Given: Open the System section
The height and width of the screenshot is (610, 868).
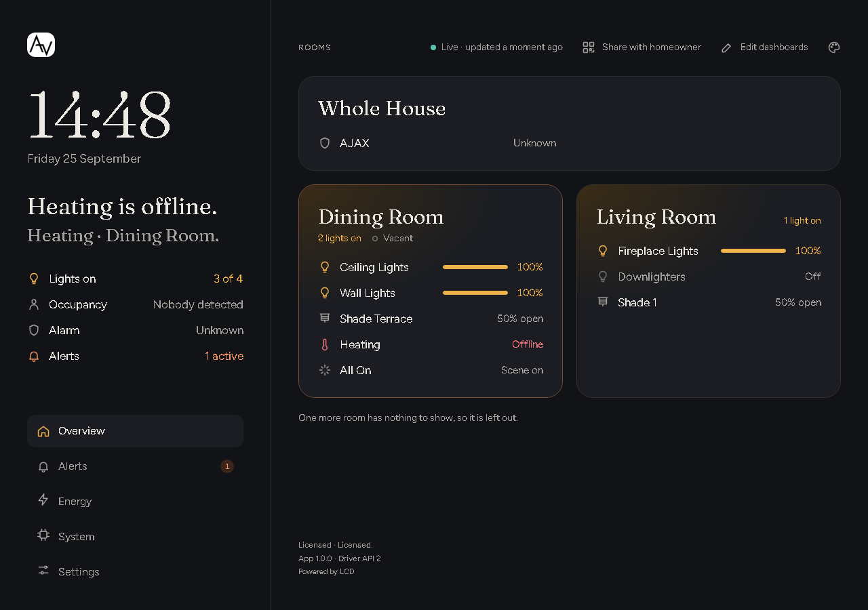Looking at the screenshot, I should (x=135, y=537).
